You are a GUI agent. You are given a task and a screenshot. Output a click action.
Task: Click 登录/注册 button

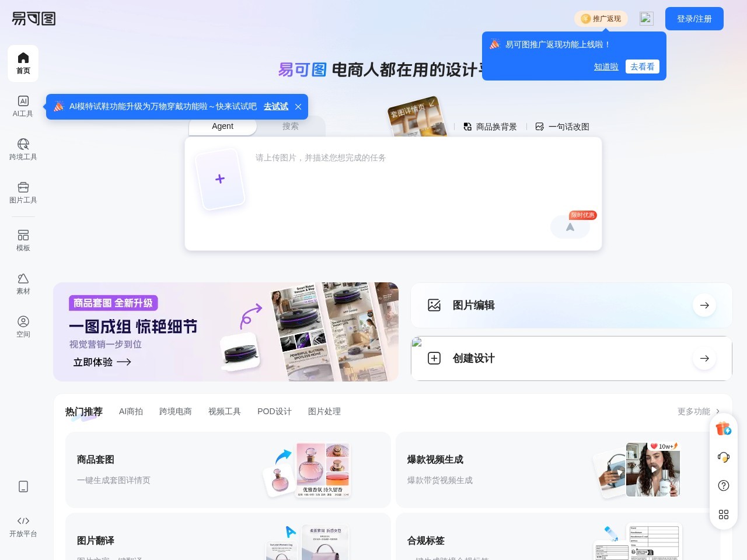pos(694,19)
